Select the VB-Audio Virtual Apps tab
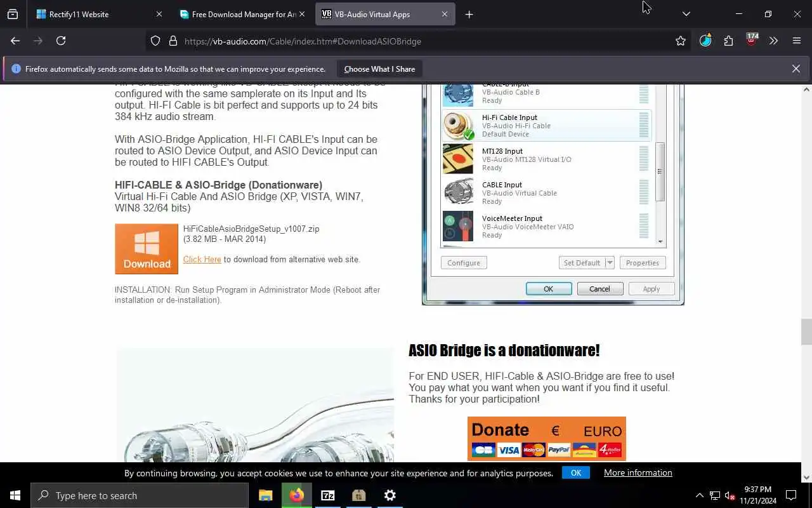812x508 pixels. (385, 14)
